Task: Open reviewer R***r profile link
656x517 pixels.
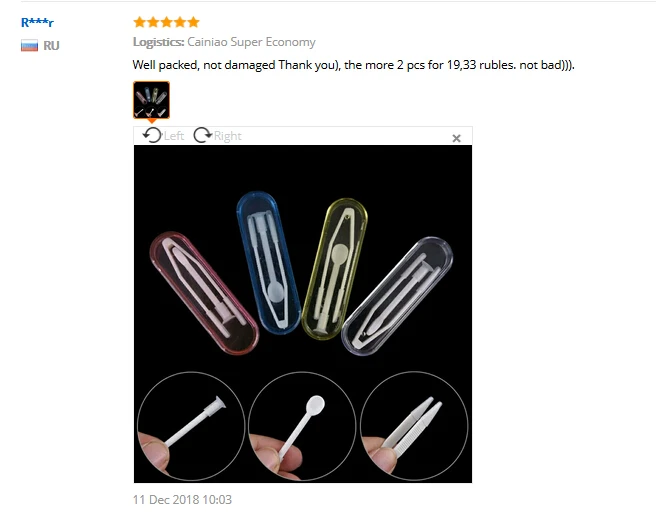Action: 37,23
